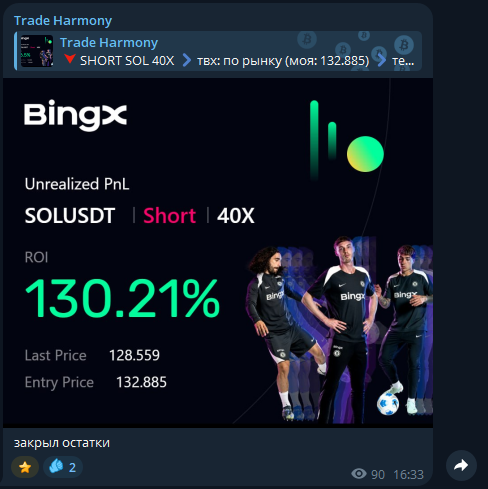
Task: Click the BingX logo in the image
Action: 75,115
